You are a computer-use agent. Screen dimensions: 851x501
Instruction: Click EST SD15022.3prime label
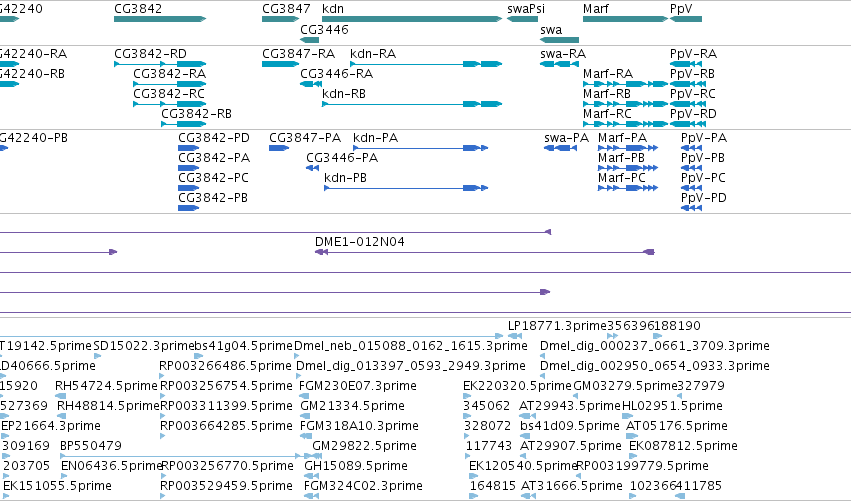(144, 346)
